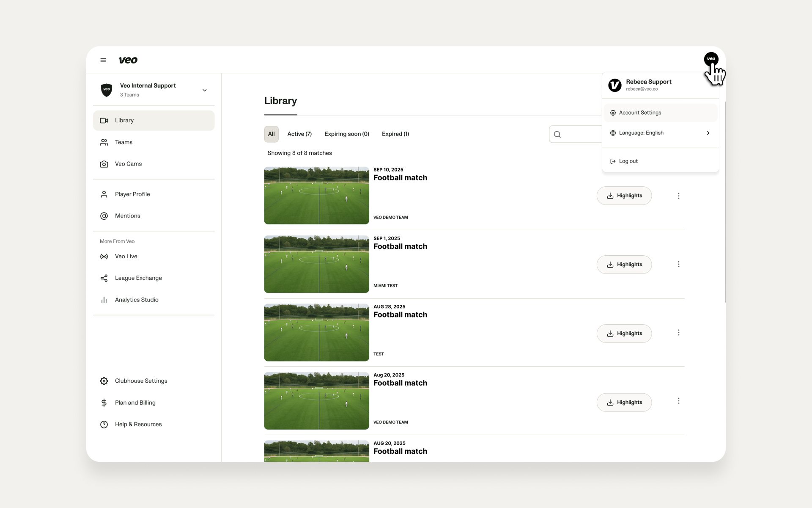This screenshot has height=508, width=812.
Task: Download Highlights for Aug 28, 2025 match
Action: [x=624, y=334]
